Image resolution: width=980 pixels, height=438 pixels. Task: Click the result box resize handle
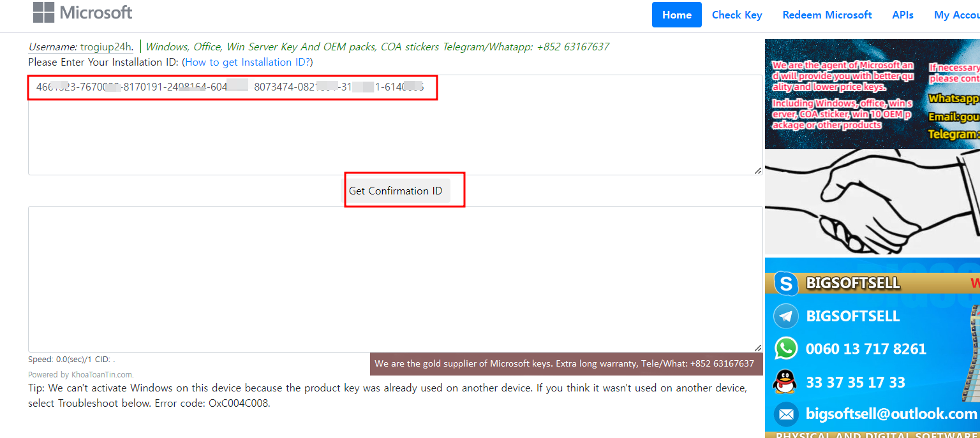point(757,347)
